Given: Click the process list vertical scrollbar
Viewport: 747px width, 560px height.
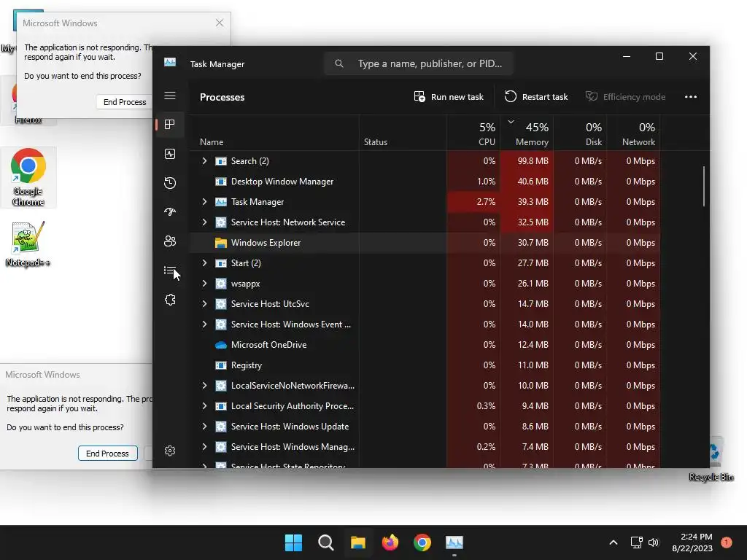Looking at the screenshot, I should (704, 186).
